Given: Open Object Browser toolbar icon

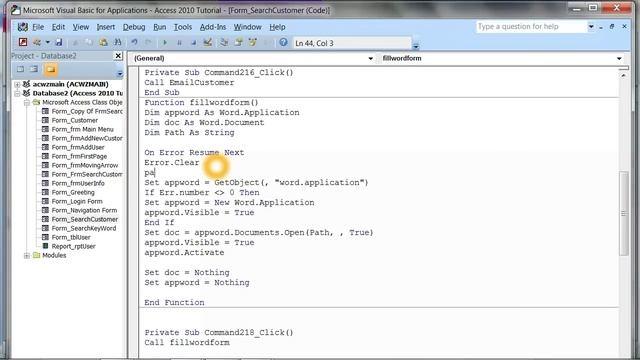Looking at the screenshot, I should 253,42.
